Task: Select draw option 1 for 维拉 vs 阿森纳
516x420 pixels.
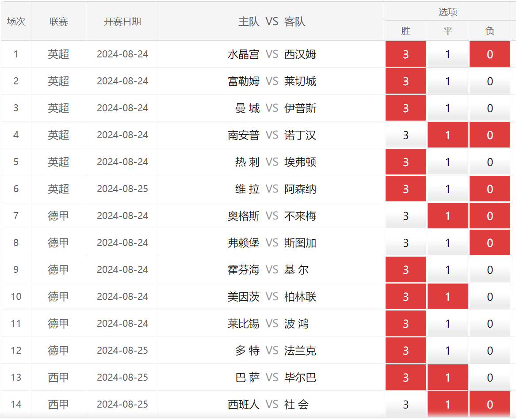Action: 447,189
